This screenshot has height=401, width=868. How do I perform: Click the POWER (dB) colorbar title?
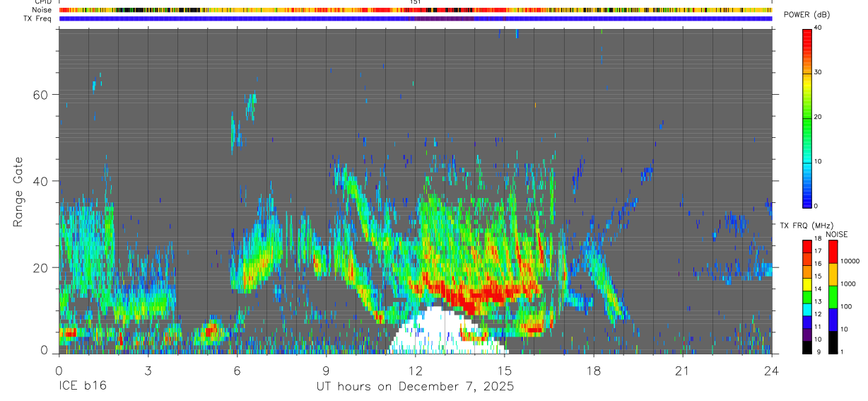click(x=807, y=15)
